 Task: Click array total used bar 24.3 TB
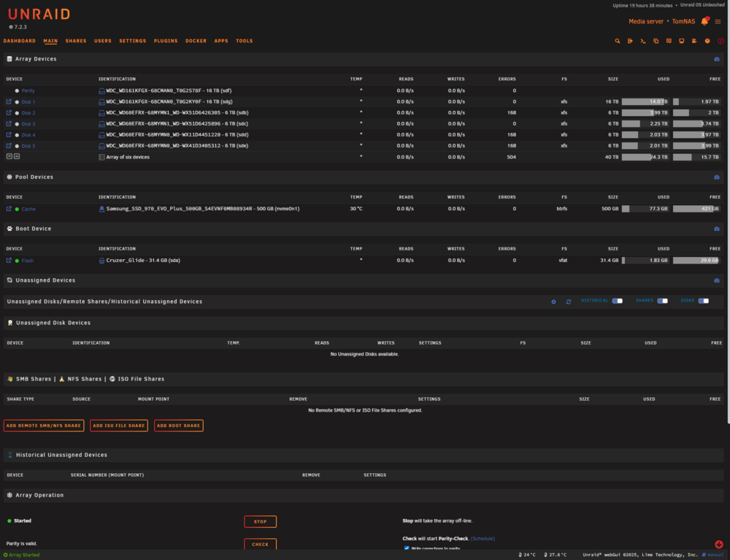pos(645,157)
